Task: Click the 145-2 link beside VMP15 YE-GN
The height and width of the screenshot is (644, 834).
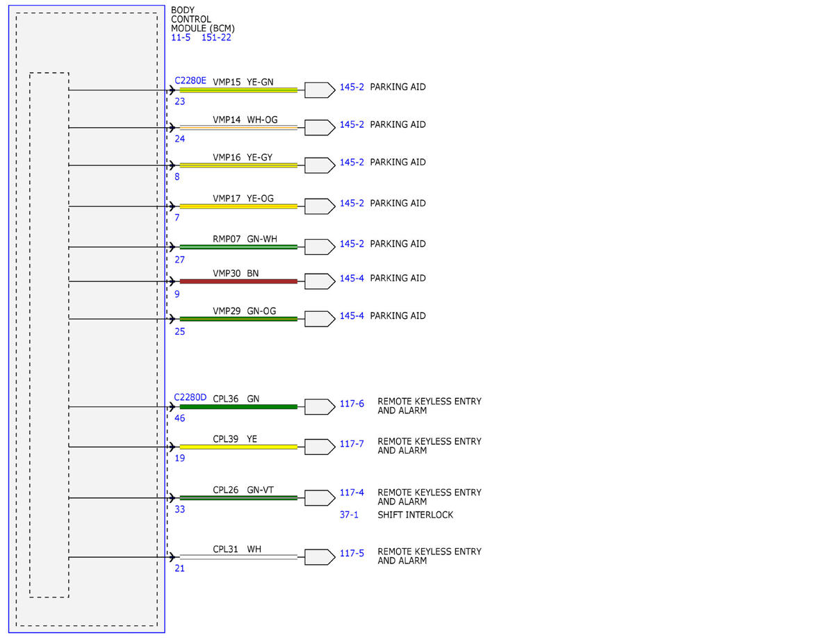Action: point(352,88)
